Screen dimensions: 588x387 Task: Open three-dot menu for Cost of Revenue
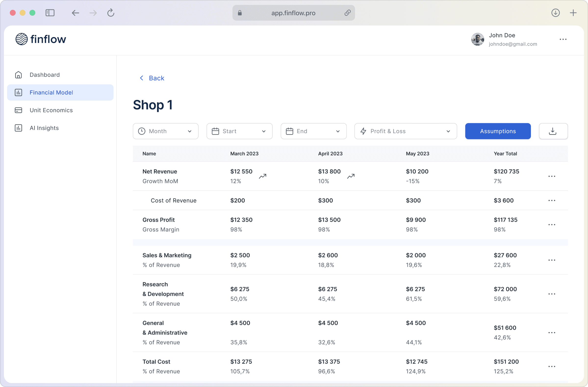pos(551,200)
